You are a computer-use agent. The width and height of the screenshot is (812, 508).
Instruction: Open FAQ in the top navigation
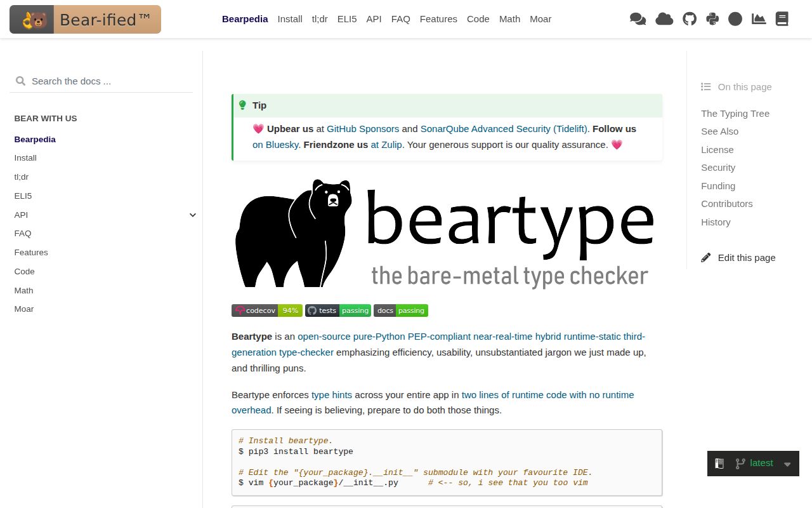(401, 19)
